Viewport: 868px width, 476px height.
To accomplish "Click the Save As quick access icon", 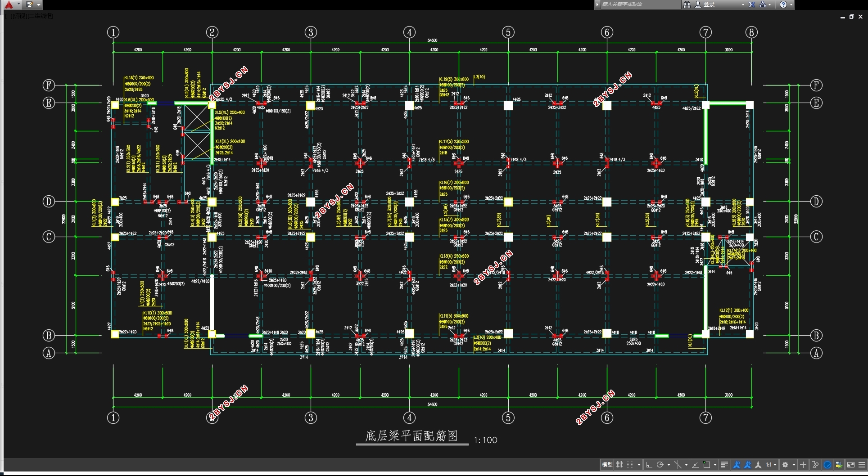I will [30, 4].
